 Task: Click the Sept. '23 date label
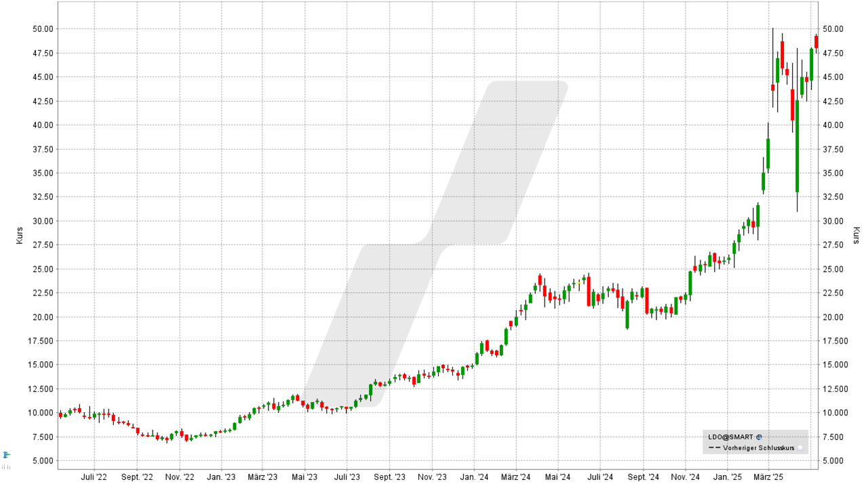click(x=390, y=477)
